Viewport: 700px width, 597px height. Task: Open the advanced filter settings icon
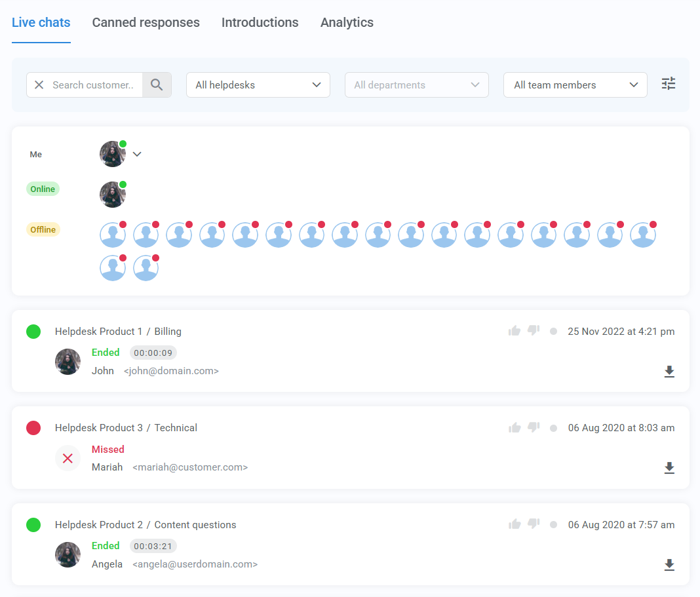point(668,84)
